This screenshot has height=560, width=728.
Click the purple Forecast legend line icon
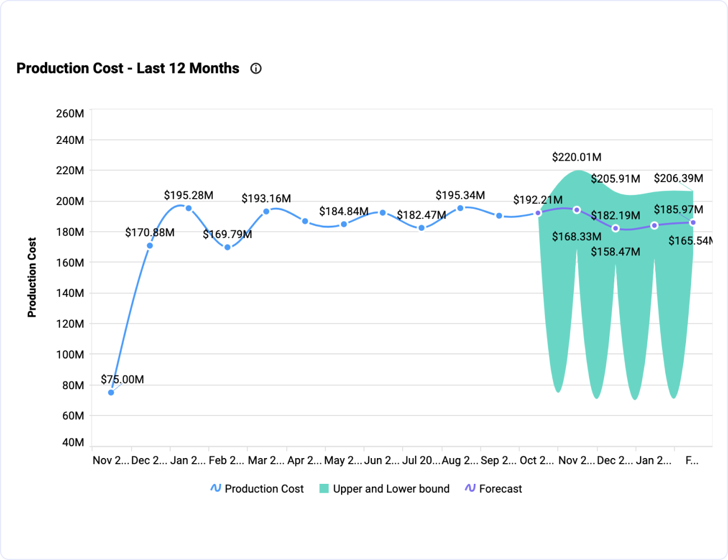coord(470,488)
